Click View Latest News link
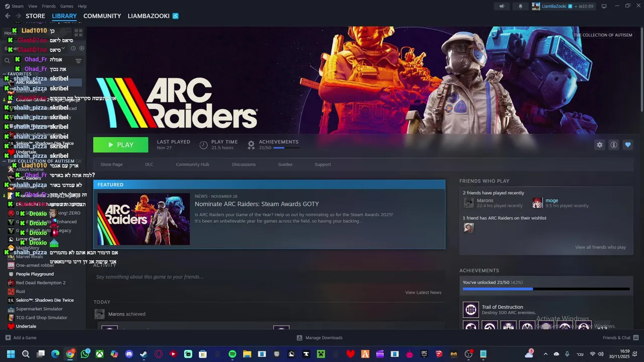This screenshot has width=644, height=362. 423,293
